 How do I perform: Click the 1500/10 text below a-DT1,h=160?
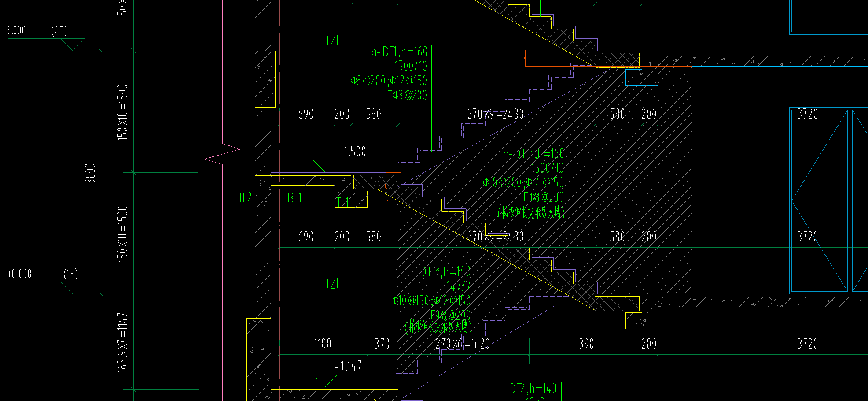pos(411,66)
